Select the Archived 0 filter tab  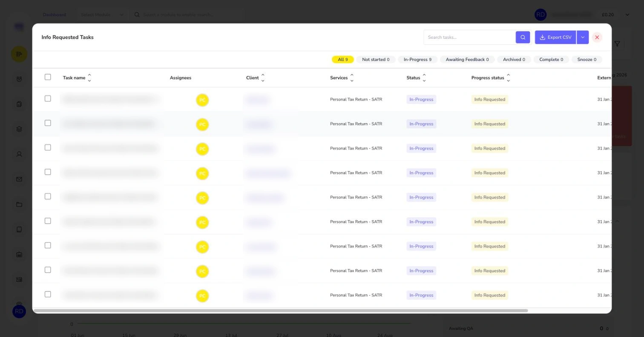coord(514,60)
